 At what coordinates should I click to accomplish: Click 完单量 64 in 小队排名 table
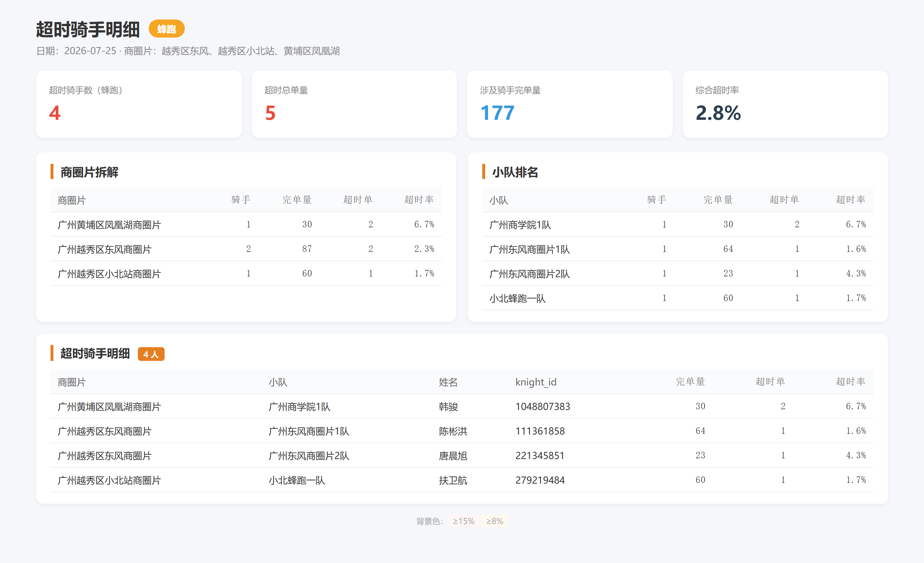(728, 249)
